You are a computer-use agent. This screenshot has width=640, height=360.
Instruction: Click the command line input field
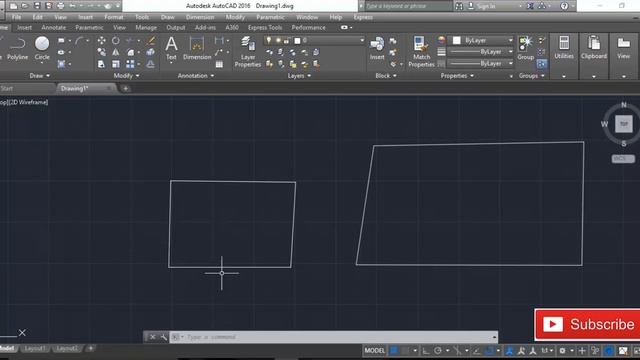point(333,337)
